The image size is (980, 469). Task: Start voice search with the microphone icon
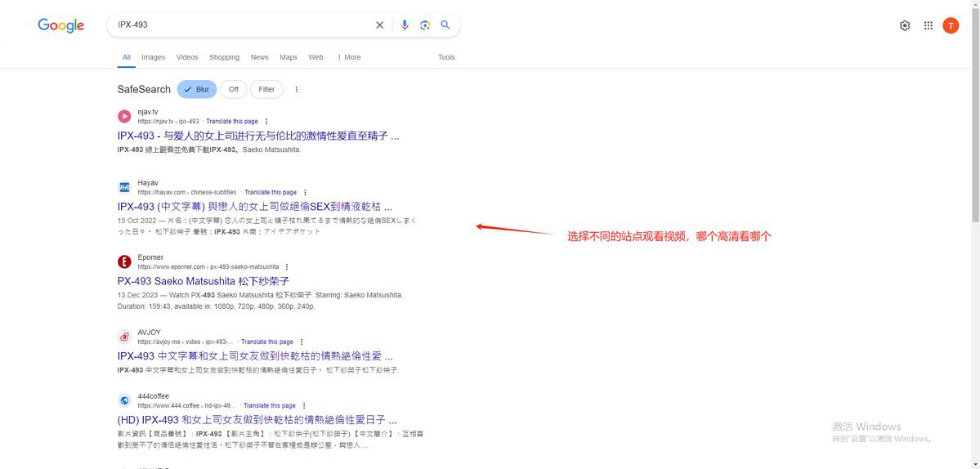(x=405, y=25)
